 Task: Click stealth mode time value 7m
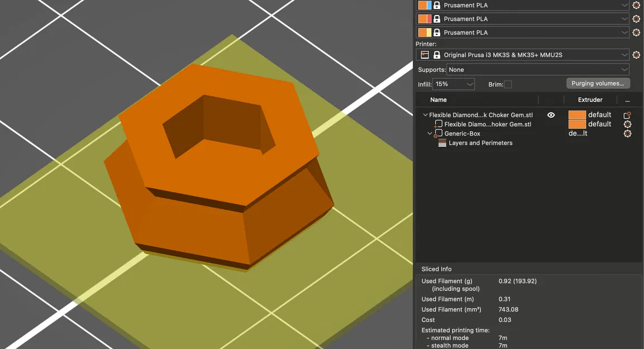pos(503,346)
